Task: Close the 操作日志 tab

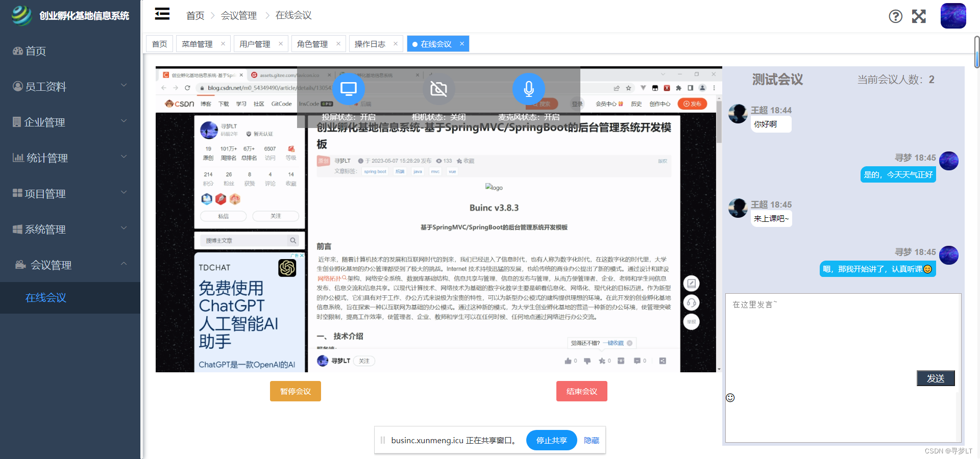Action: (396, 44)
